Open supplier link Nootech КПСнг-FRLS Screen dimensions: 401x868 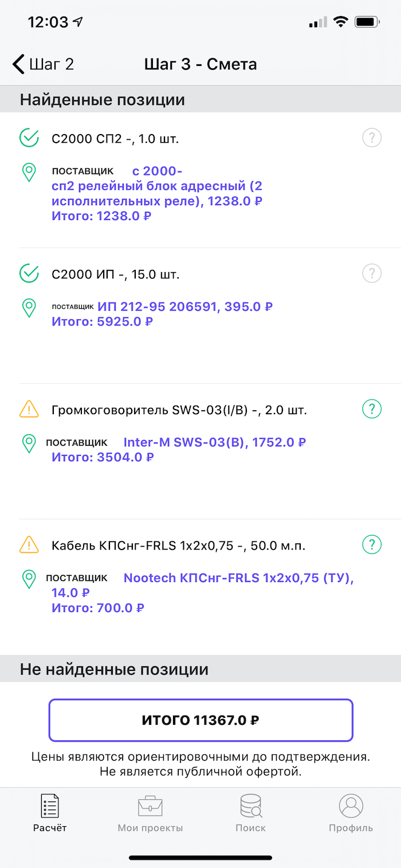click(x=203, y=585)
